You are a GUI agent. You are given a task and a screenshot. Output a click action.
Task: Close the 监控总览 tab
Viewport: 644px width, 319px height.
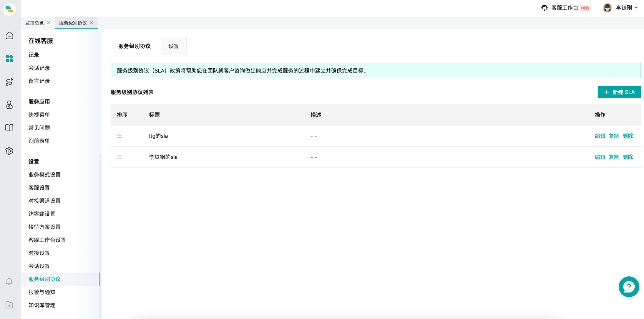click(x=48, y=23)
